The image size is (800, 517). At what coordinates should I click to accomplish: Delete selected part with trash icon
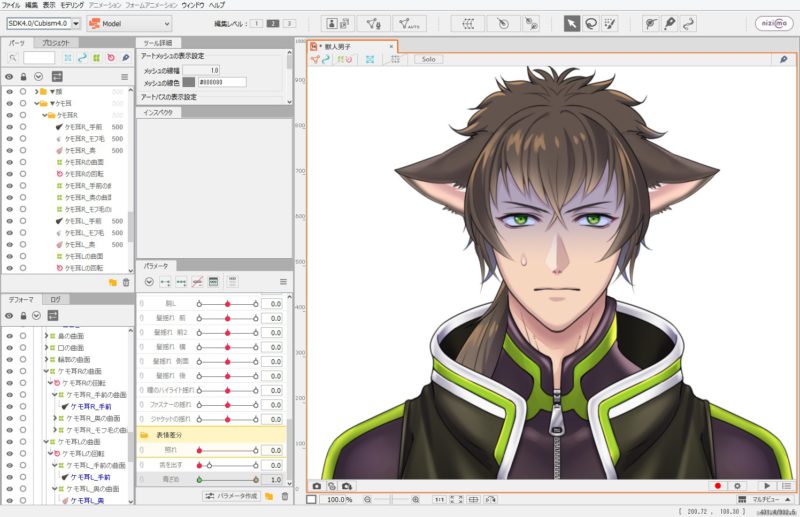coord(126,282)
